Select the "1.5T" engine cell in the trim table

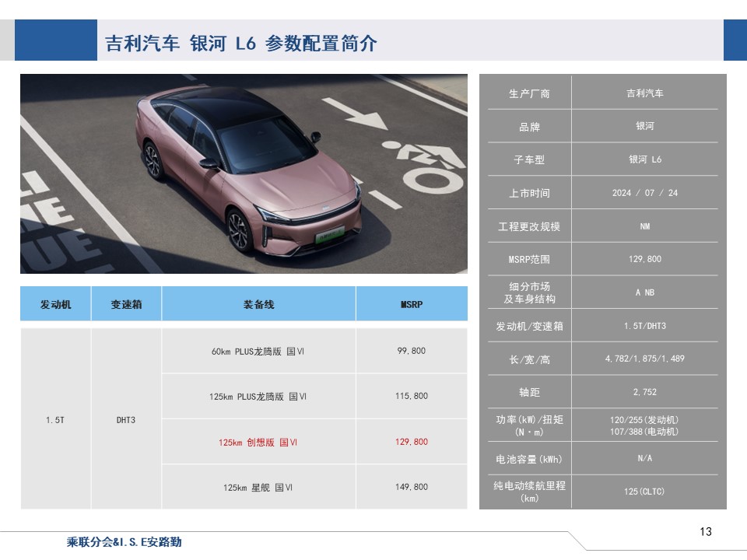55,420
